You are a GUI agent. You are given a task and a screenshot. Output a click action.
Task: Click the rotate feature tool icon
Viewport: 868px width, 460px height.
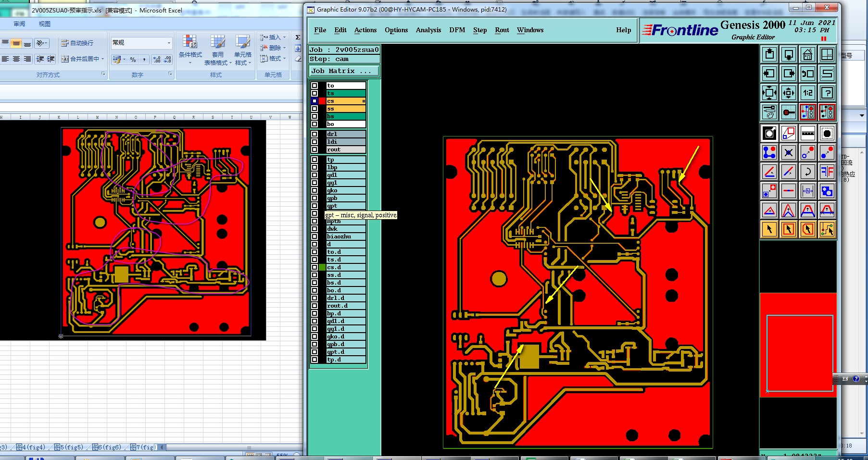tap(808, 172)
